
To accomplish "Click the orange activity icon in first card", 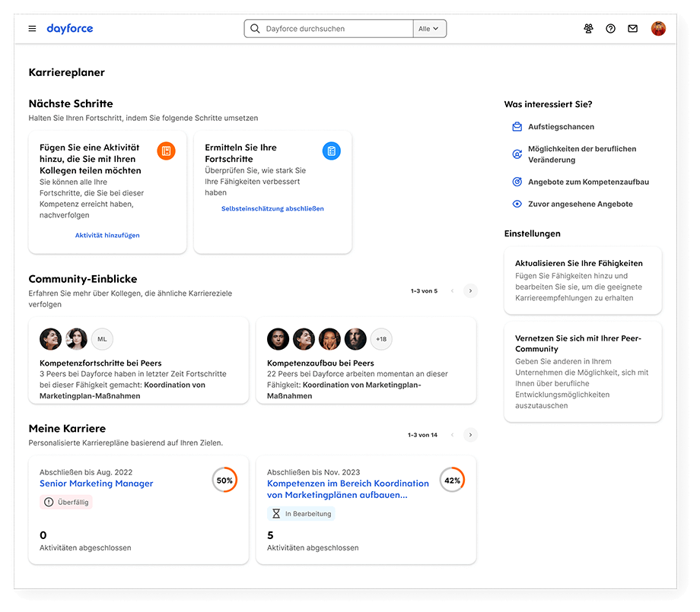I will [x=166, y=151].
